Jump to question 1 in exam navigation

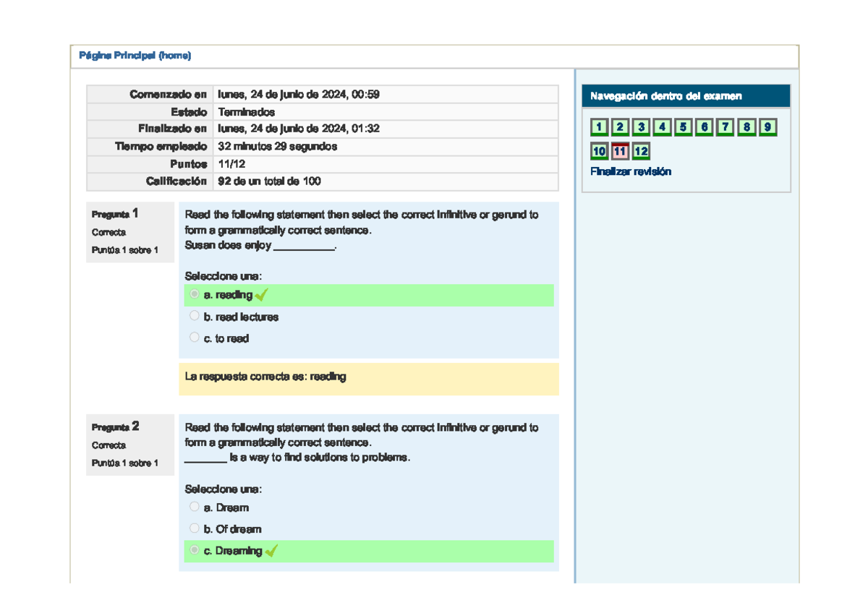599,127
